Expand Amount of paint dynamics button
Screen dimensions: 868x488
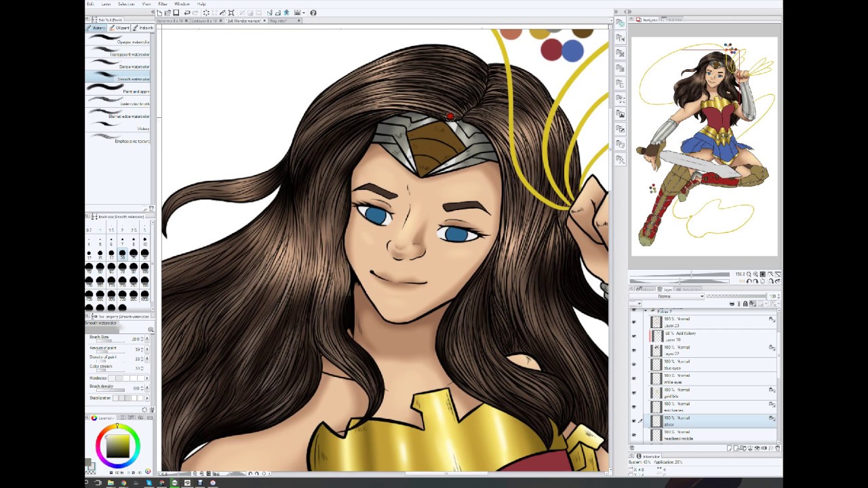(x=147, y=350)
